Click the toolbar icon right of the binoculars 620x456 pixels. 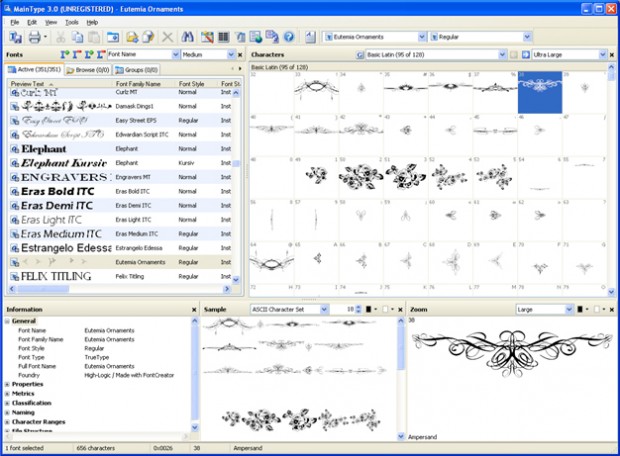[x=207, y=37]
